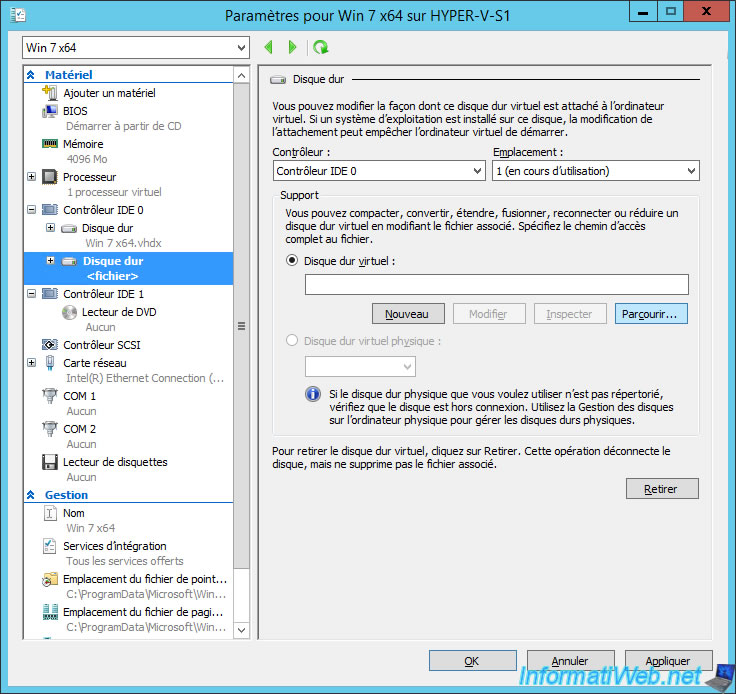Click the tree scrollbar down arrow
This screenshot has height=694, width=736.
click(241, 630)
